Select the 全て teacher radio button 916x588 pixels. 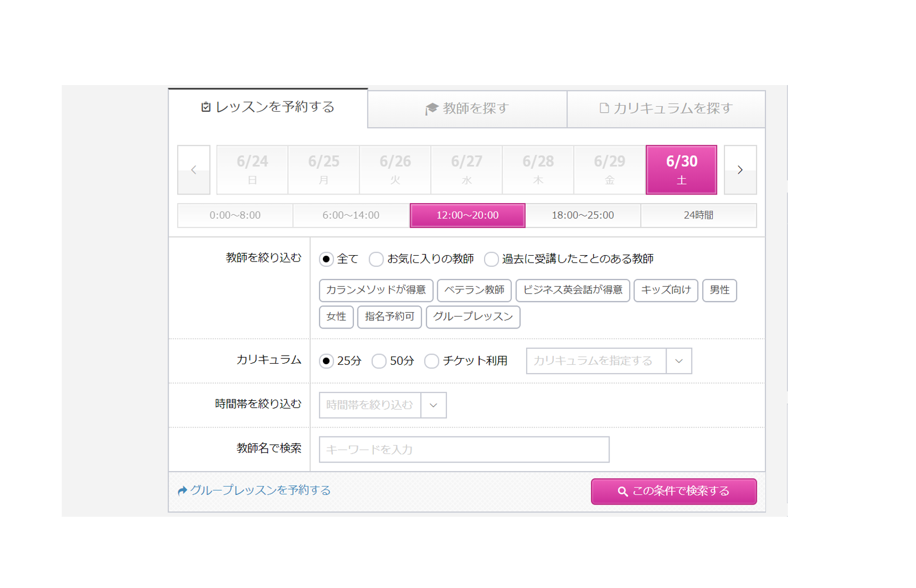326,259
